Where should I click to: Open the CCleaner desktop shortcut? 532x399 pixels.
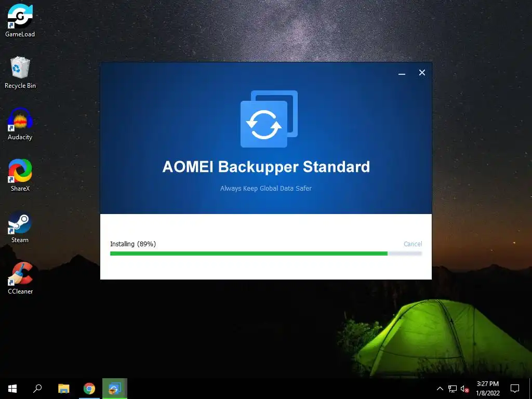(20, 278)
